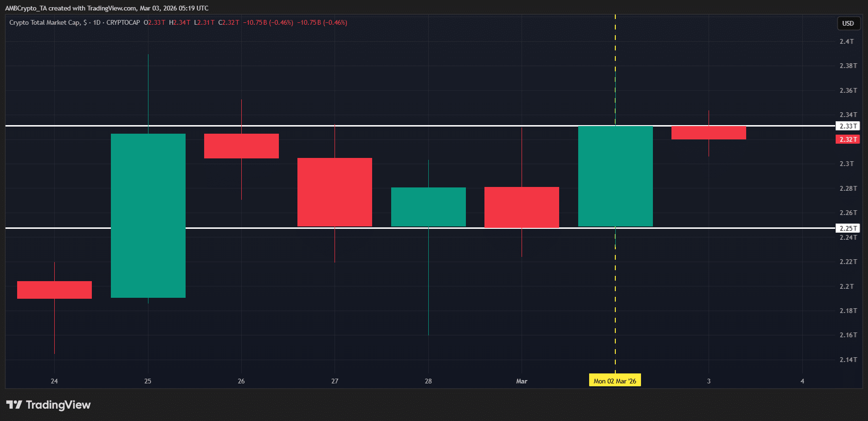Image resolution: width=868 pixels, height=421 pixels.
Task: Select the small red candle on the 3rd
Action: pyautogui.click(x=709, y=133)
